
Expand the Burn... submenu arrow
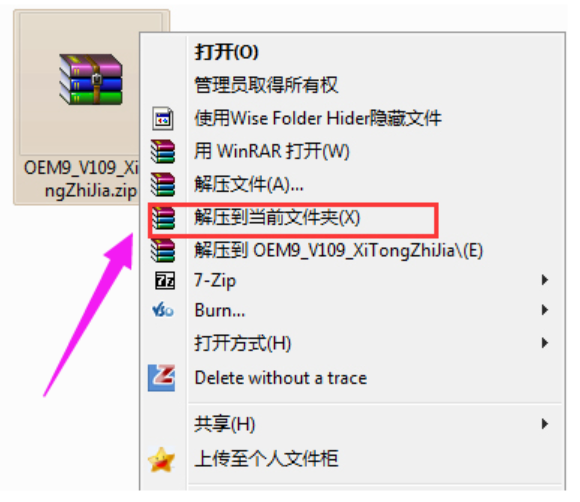point(544,310)
